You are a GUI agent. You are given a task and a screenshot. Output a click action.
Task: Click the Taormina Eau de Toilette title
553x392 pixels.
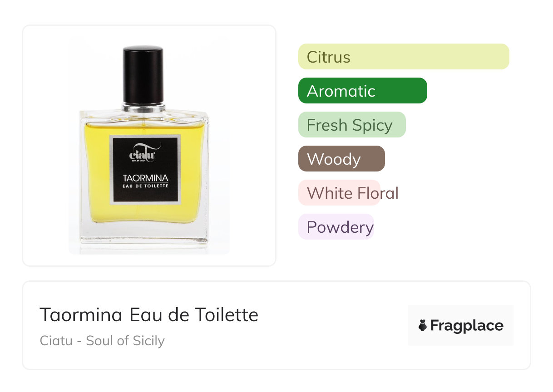coord(149,314)
